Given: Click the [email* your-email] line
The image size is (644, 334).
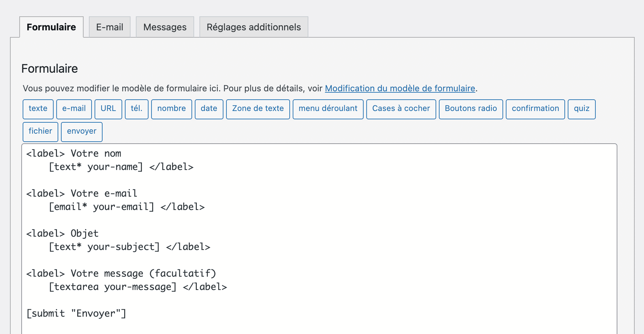Looking at the screenshot, I should (127, 207).
